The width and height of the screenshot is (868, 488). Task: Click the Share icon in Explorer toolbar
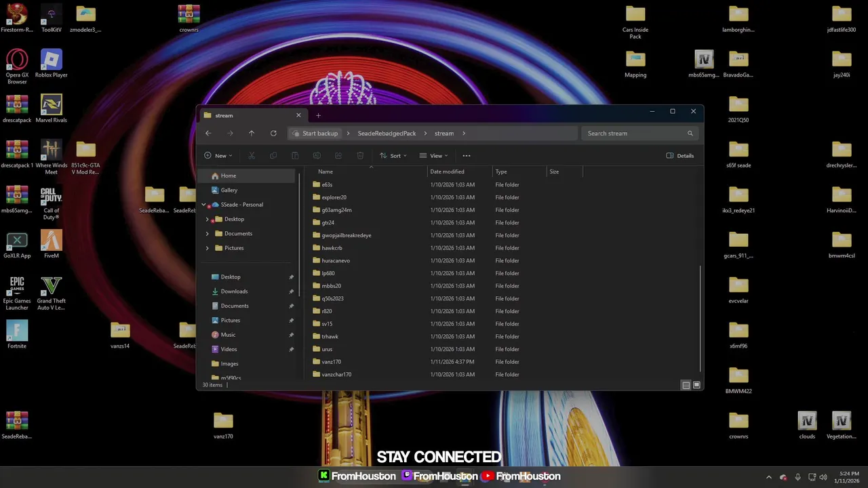coord(338,156)
